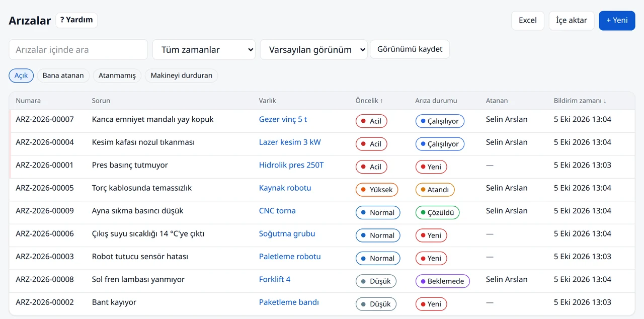Click the Varlık column header
Viewport: 644px width, 319px height.
tap(268, 101)
